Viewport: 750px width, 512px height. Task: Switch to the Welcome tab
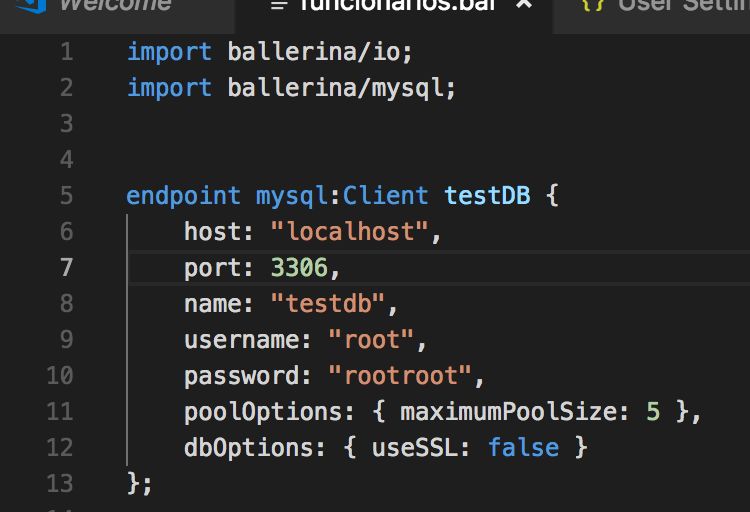pos(117,14)
